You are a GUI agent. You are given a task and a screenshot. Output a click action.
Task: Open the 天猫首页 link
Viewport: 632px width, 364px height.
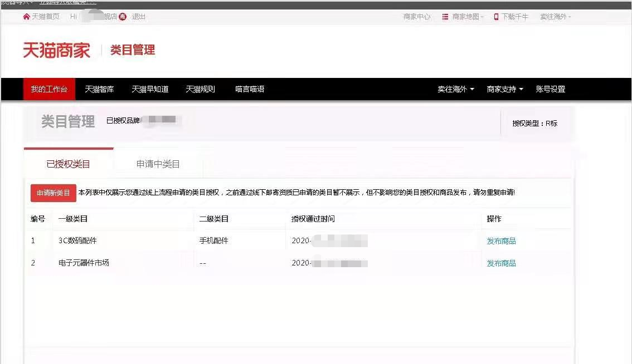click(46, 17)
